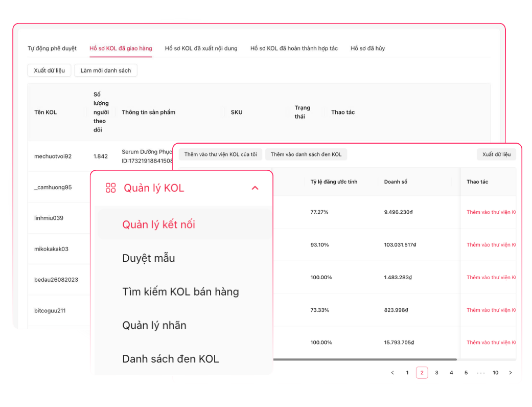Switch to Tự động phê duyệt tab
The height and width of the screenshot is (407, 532).
click(52, 49)
